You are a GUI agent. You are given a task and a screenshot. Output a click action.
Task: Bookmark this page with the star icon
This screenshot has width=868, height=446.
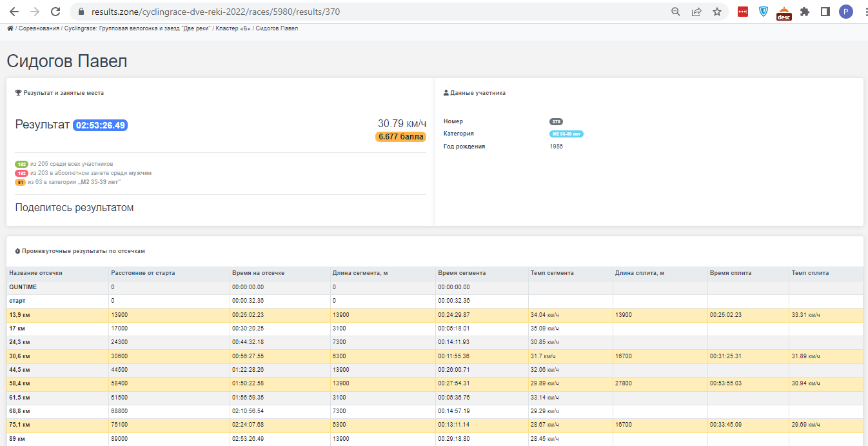coord(716,12)
